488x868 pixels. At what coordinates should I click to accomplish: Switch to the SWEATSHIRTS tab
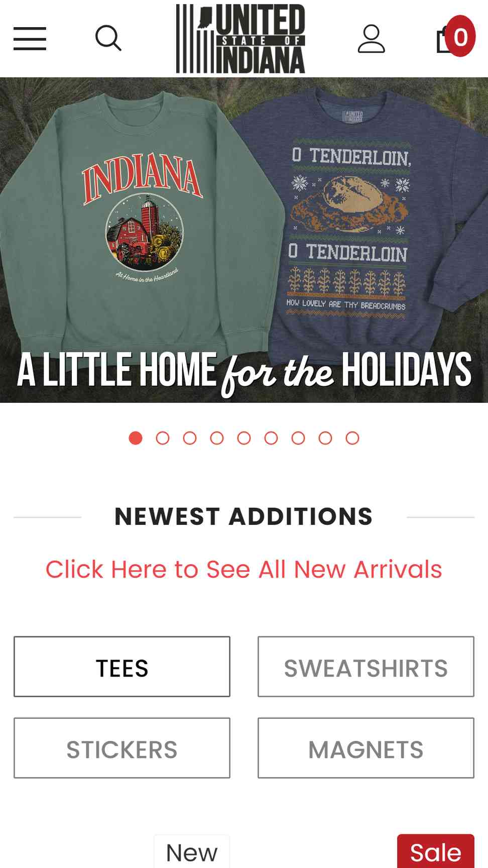coord(366,667)
